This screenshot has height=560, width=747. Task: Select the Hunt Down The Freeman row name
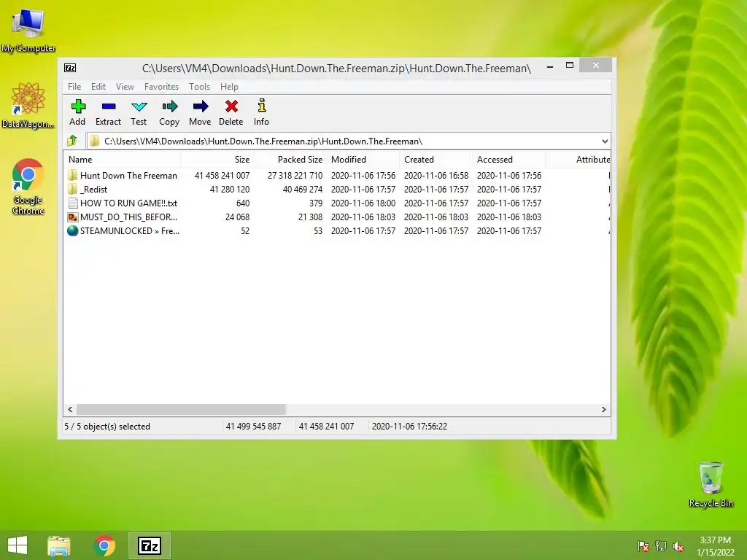click(128, 176)
